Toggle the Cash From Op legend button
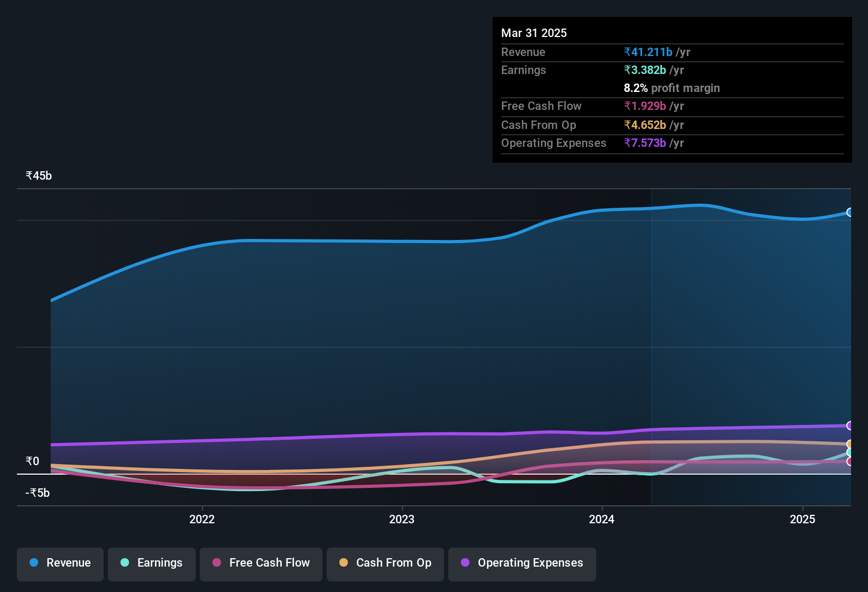Screen dimensions: 868x592 pos(385,564)
